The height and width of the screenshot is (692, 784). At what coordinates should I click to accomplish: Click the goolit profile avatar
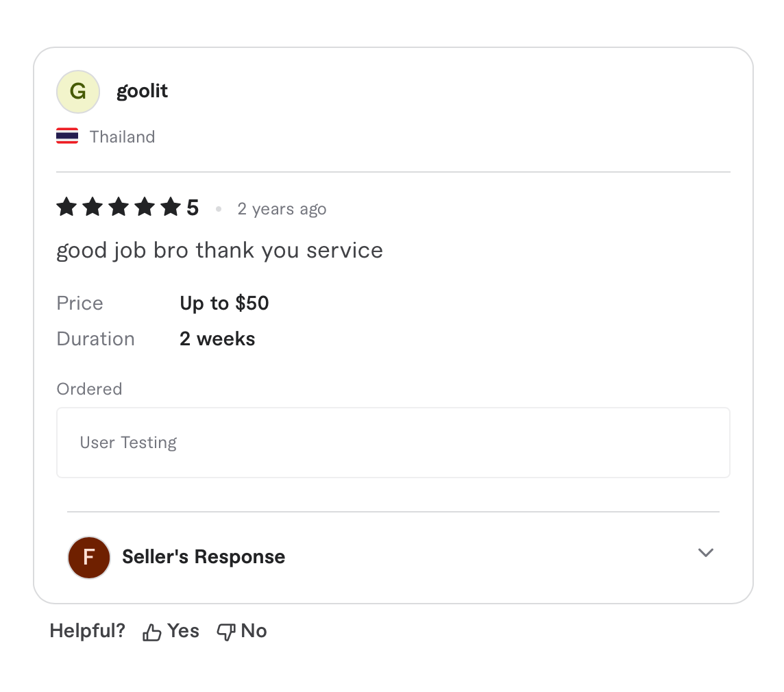point(77,91)
